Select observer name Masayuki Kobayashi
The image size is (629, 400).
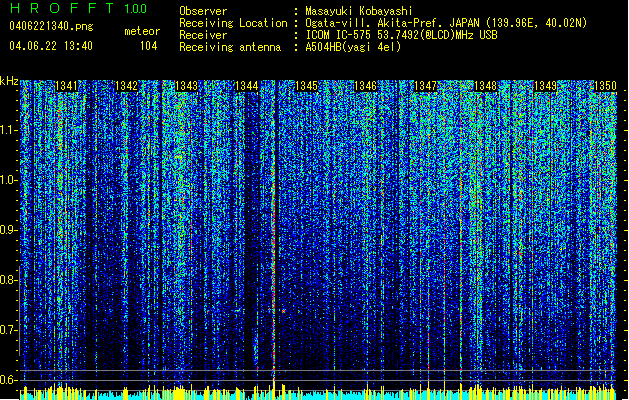point(359,11)
